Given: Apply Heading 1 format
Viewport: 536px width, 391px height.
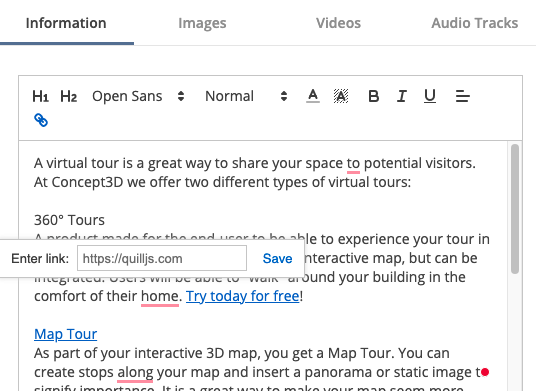Looking at the screenshot, I should click(x=40, y=96).
